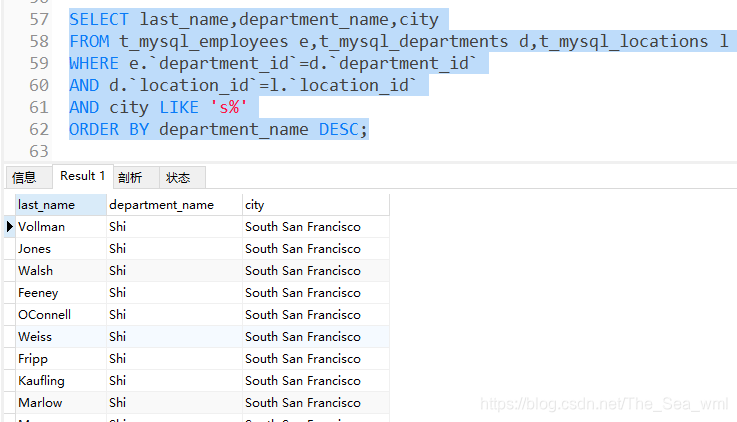Viewport: 737px width, 422px height.
Task: Click South San Francisco in Weiss row
Action: (316, 337)
